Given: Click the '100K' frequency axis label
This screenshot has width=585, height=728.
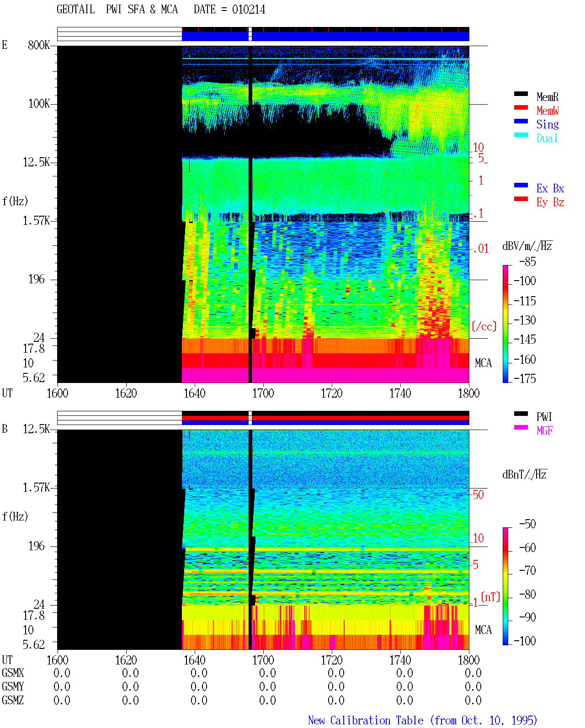Looking at the screenshot, I should pos(39,104).
